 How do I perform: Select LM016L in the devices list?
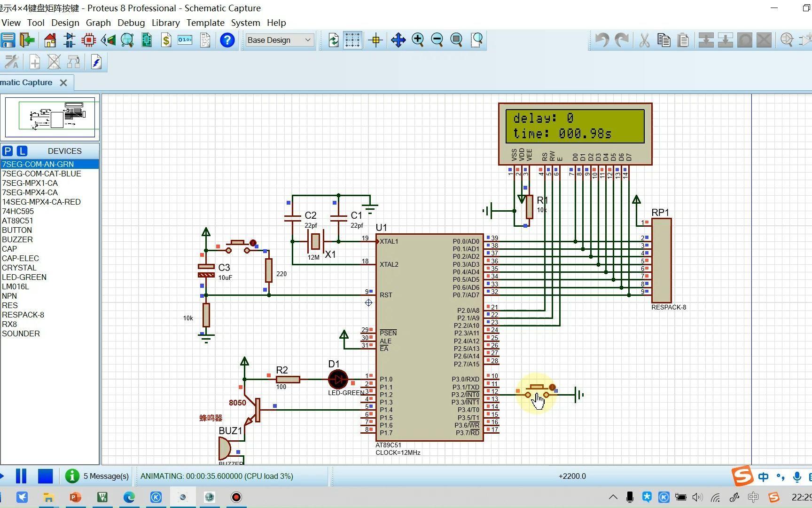pyautogui.click(x=50, y=286)
